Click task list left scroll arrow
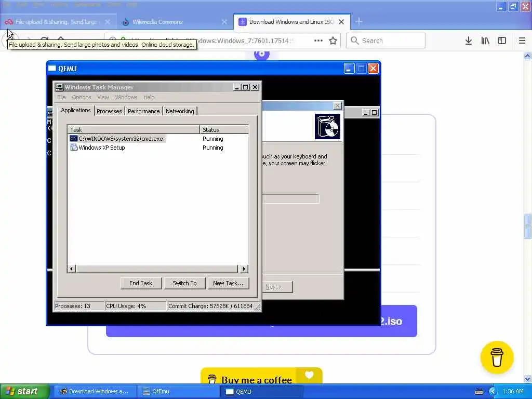The width and height of the screenshot is (532, 399). (x=72, y=269)
